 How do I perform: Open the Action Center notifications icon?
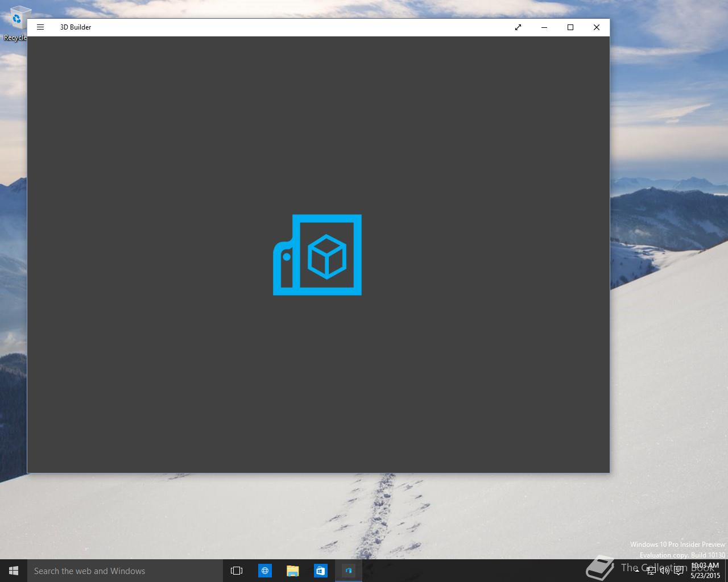click(679, 571)
